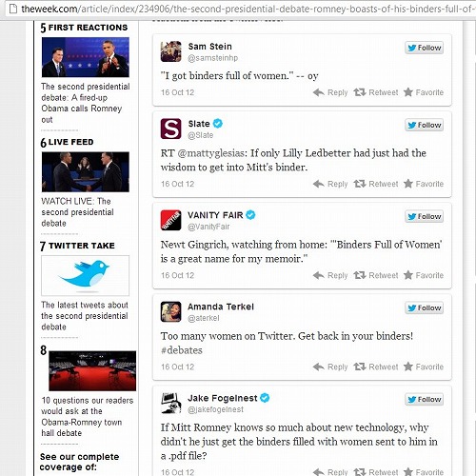Screen dimensions: 476x476
Task: Reply to Amanda Terkel's tweet
Action: [x=330, y=367]
